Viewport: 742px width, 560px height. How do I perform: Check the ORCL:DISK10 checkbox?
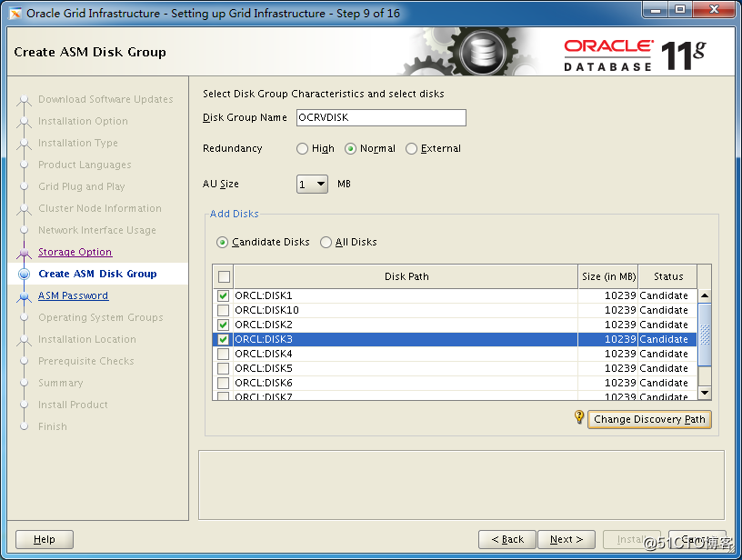tap(224, 311)
